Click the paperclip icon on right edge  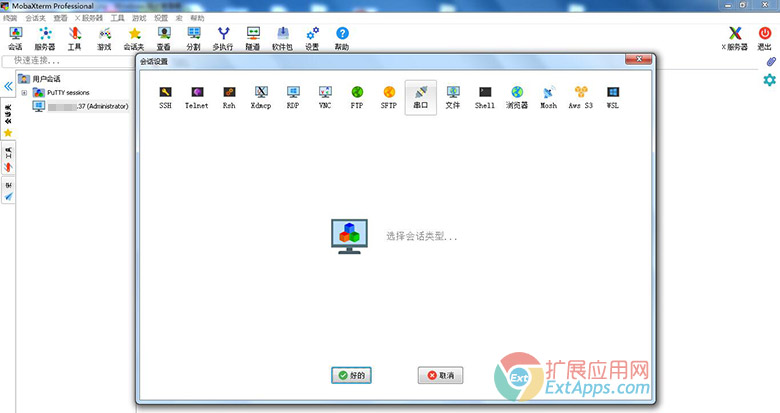[771, 62]
